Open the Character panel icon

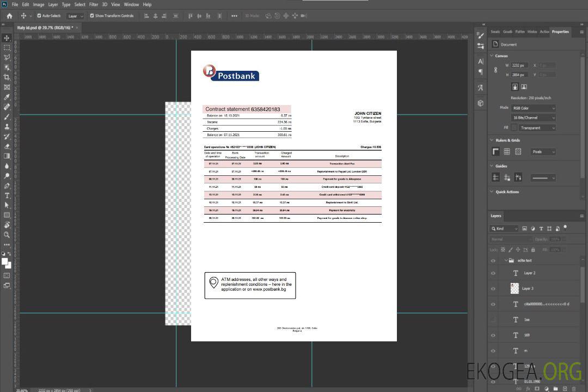click(481, 62)
